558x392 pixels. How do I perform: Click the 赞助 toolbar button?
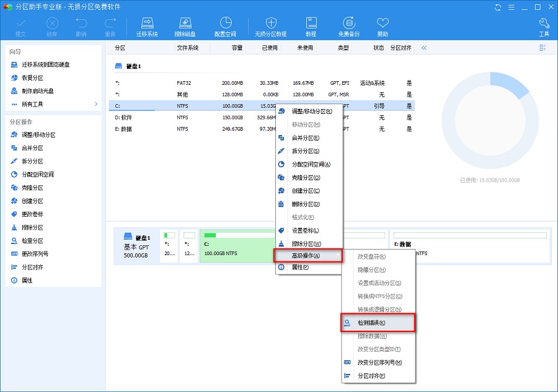(x=383, y=27)
